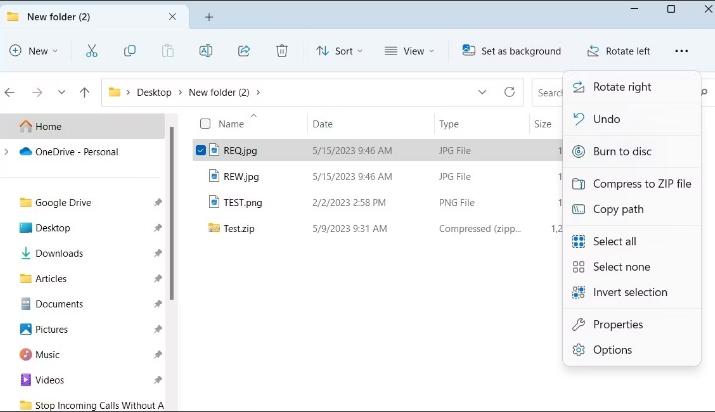Open folder Options from the menu
The image size is (715, 412).
tap(632, 350)
